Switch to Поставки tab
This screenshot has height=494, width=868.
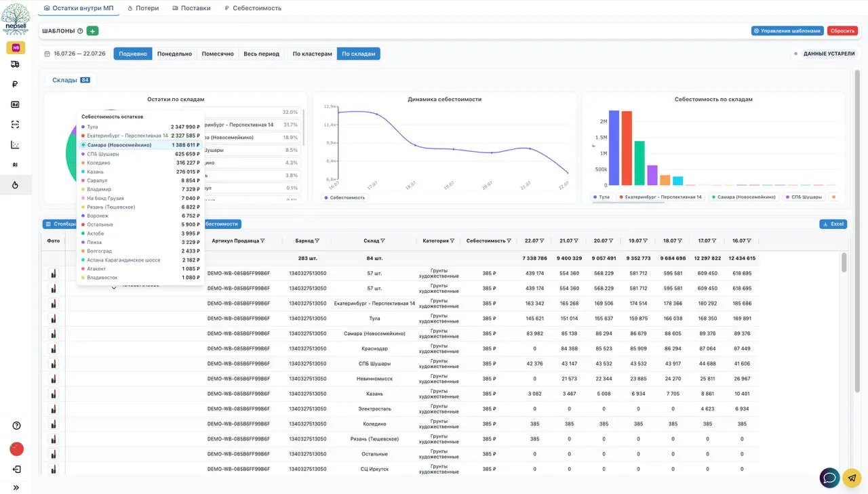point(191,8)
